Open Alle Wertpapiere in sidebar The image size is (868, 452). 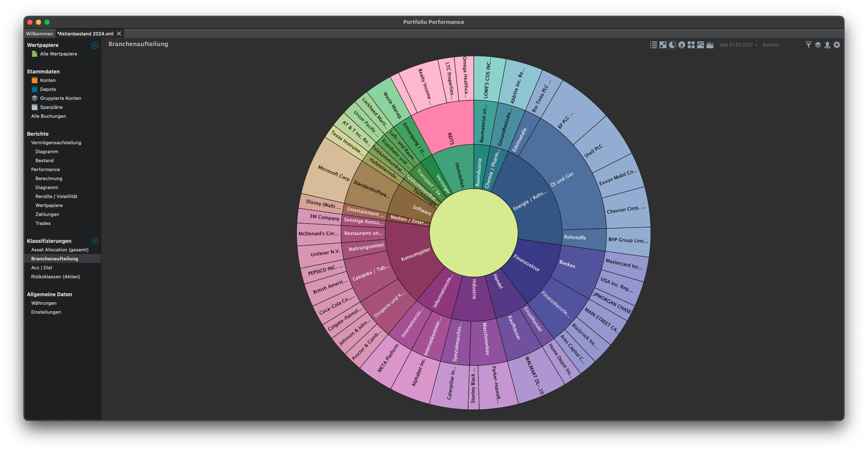tap(59, 54)
